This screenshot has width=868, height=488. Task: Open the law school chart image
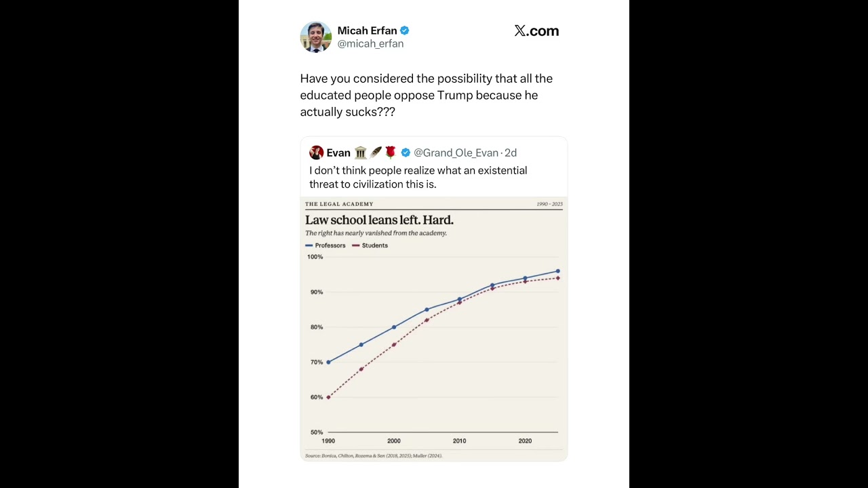(x=434, y=329)
